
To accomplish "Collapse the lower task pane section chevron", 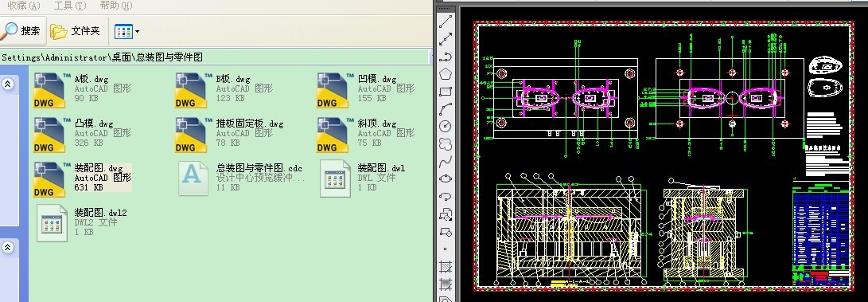I will coord(8,247).
